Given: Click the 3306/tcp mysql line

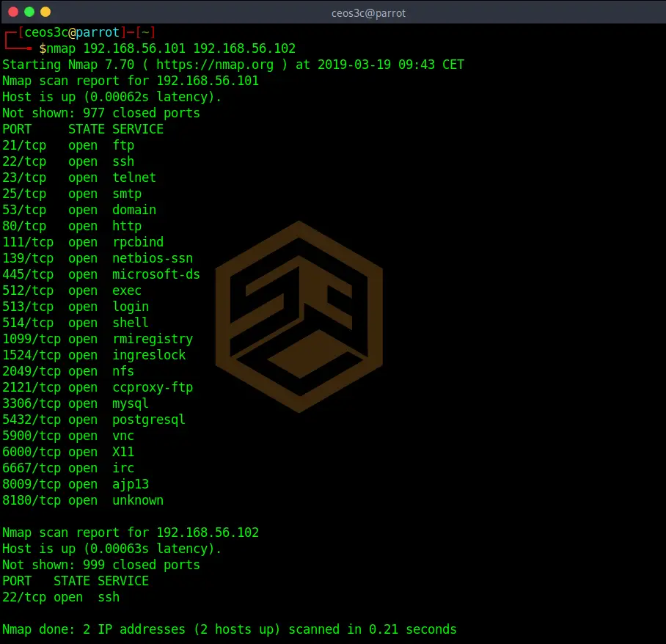Looking at the screenshot, I should 75,403.
